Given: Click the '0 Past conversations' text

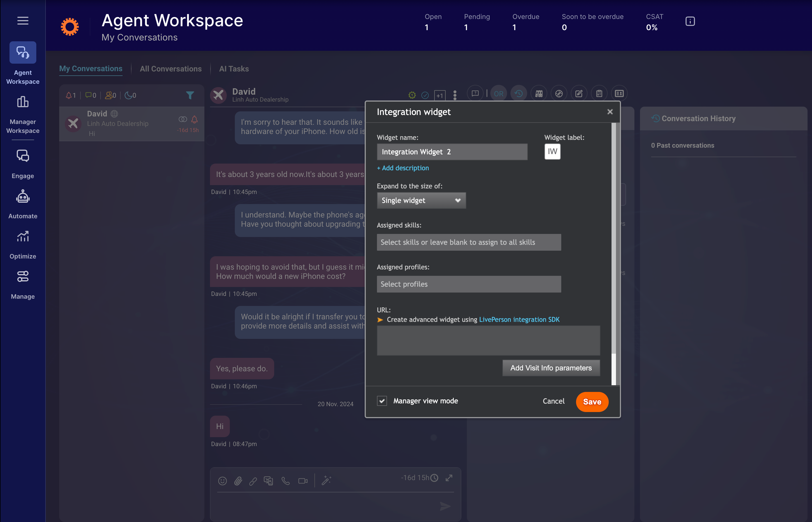Looking at the screenshot, I should [682, 145].
